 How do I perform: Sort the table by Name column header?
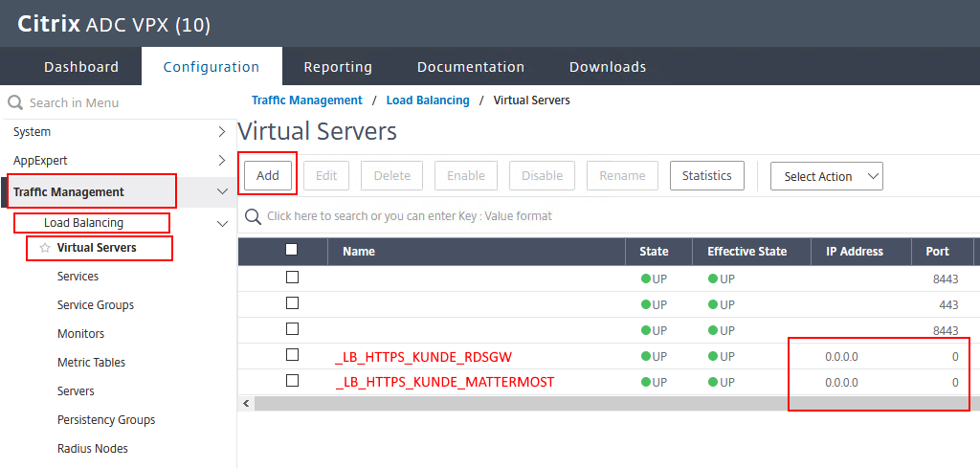point(359,252)
